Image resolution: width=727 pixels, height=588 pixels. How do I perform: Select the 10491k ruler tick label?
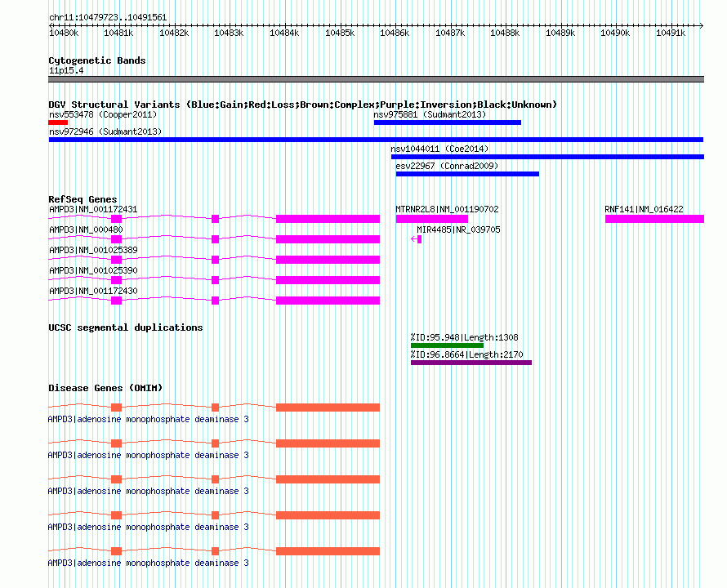coord(671,33)
